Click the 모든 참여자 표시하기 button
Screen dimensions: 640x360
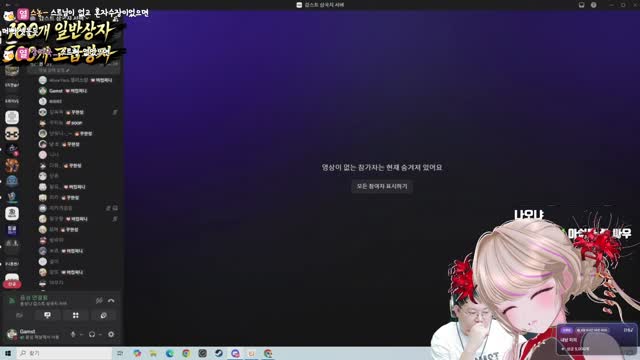[382, 187]
